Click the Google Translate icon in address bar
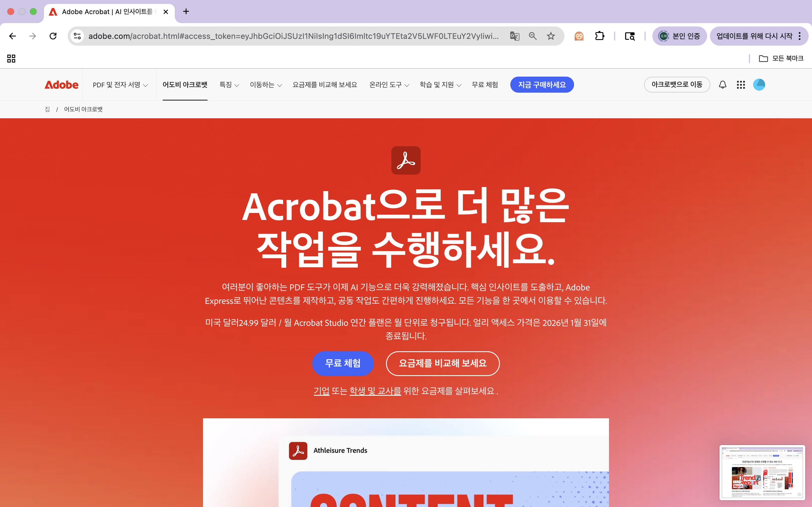This screenshot has width=812, height=507. [x=514, y=36]
